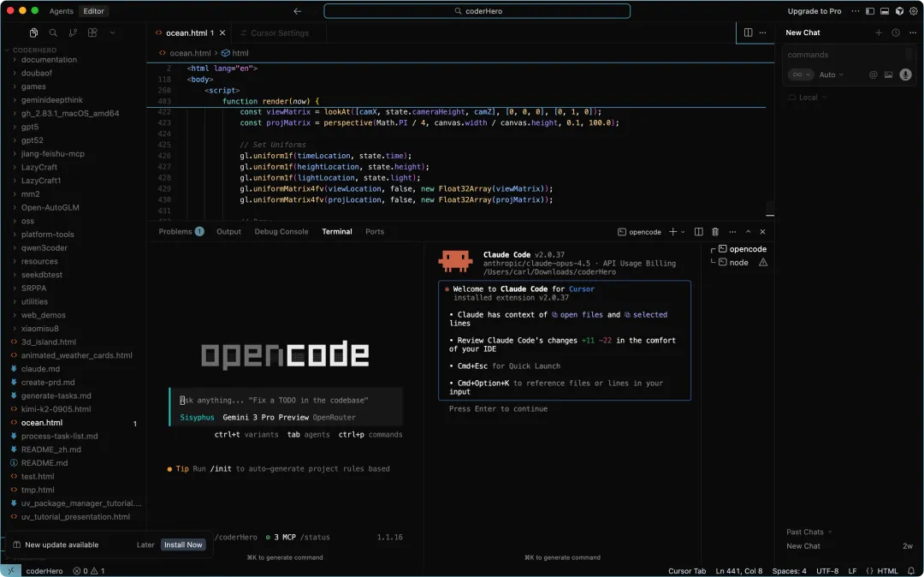Attach image in chat input
924x577 pixels.
[888, 74]
